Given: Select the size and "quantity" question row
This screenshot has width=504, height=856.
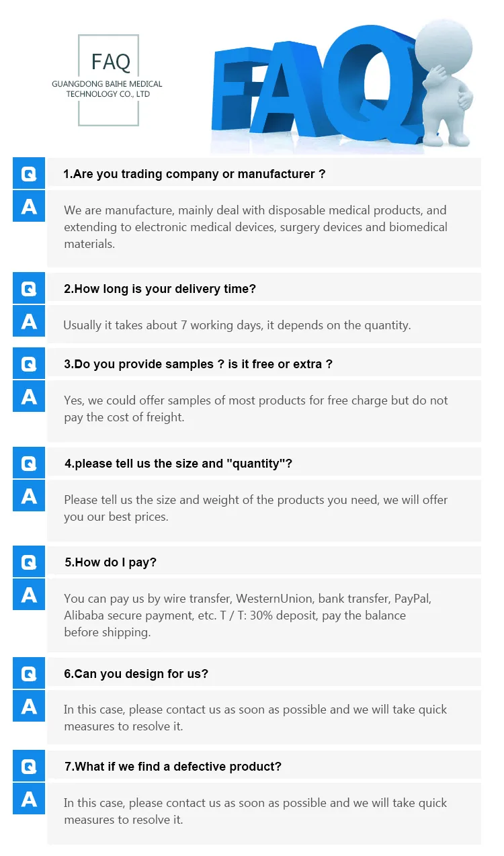Looking at the screenshot, I should (x=178, y=463).
